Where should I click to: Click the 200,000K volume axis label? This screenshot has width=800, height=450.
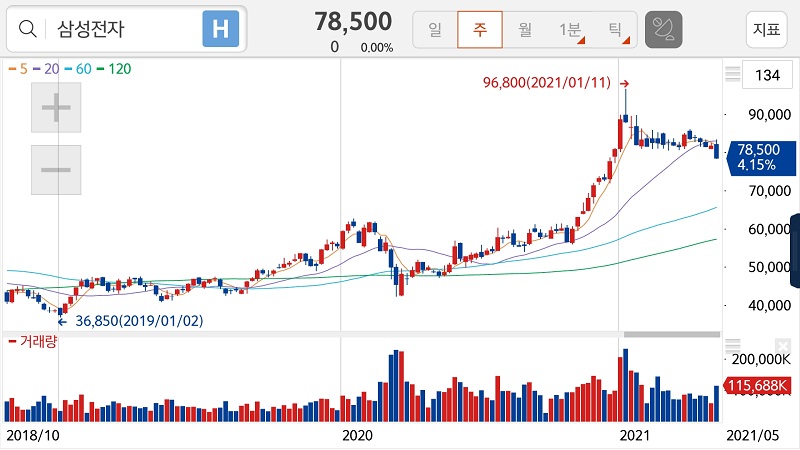pyautogui.click(x=760, y=360)
